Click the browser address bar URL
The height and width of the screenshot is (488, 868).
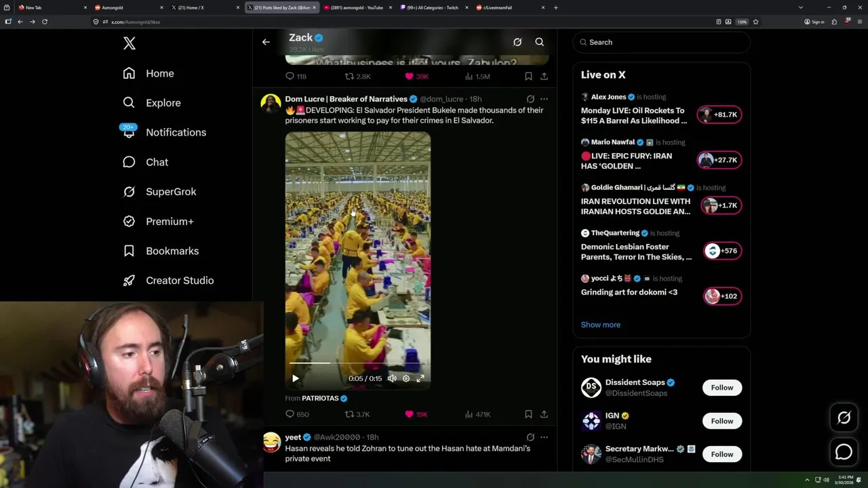point(136,22)
